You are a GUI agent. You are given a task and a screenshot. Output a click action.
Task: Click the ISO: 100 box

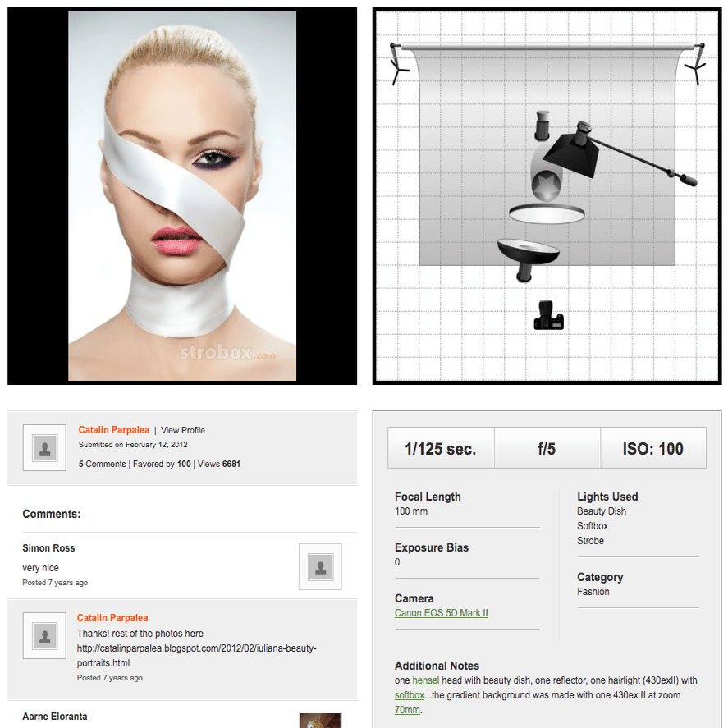(x=653, y=448)
